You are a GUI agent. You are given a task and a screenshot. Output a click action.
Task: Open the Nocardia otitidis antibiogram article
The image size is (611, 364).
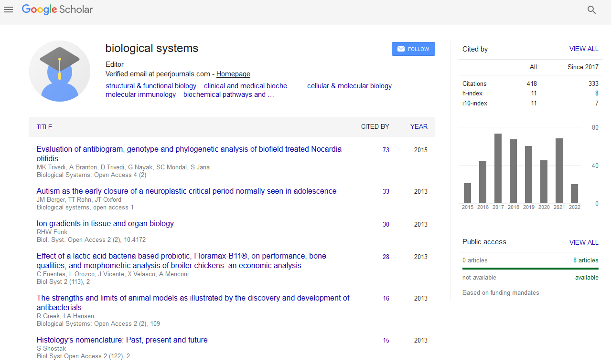[x=189, y=149]
